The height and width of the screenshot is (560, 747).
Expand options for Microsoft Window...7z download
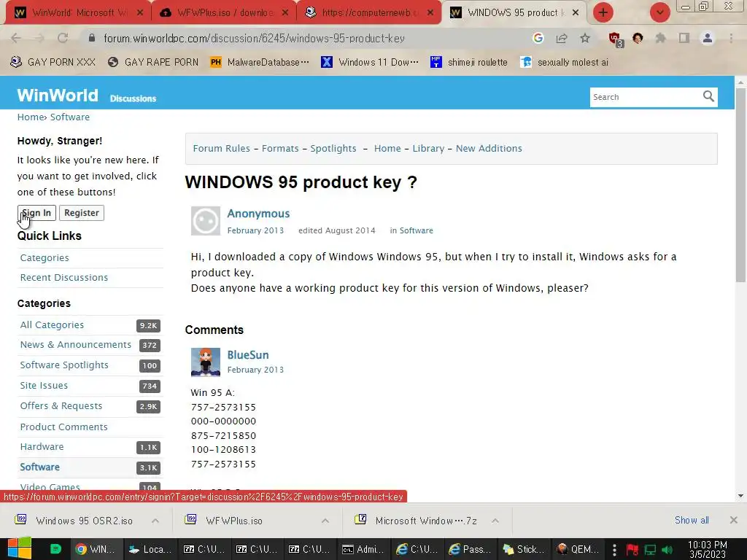495,521
